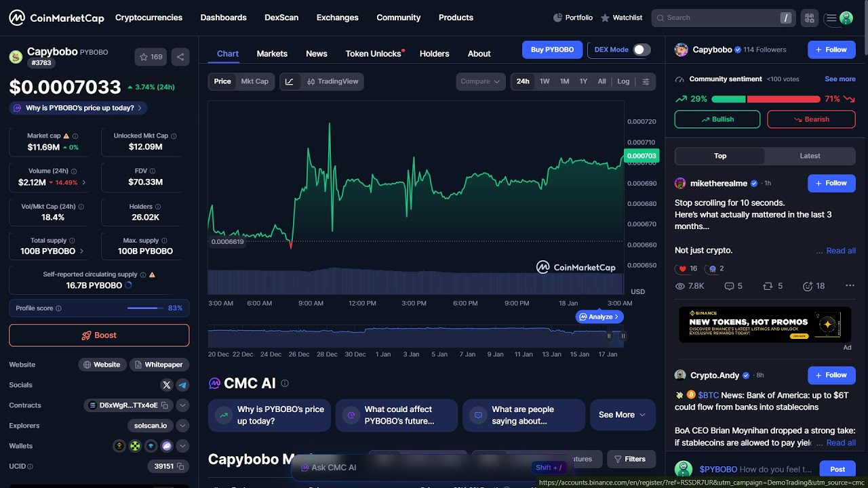Open comments on miketherealme's post

coord(733,286)
